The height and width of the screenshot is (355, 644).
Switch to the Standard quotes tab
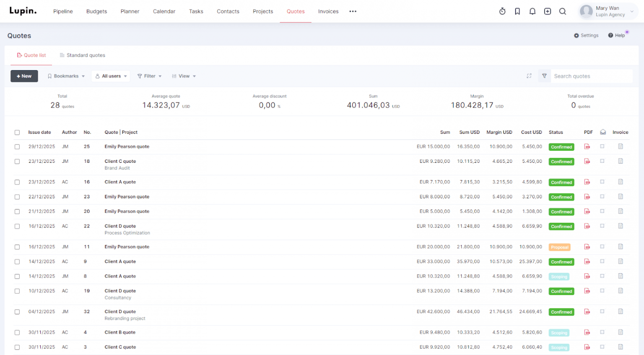point(82,55)
